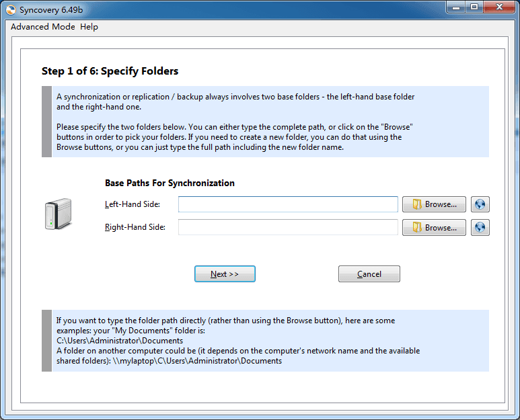The image size is (520, 420).
Task: Browse for the right-hand folder
Action: pyautogui.click(x=434, y=228)
